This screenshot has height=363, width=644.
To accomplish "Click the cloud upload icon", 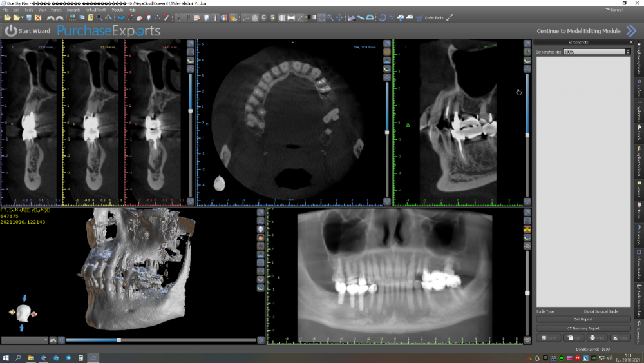I will pyautogui.click(x=400, y=17).
